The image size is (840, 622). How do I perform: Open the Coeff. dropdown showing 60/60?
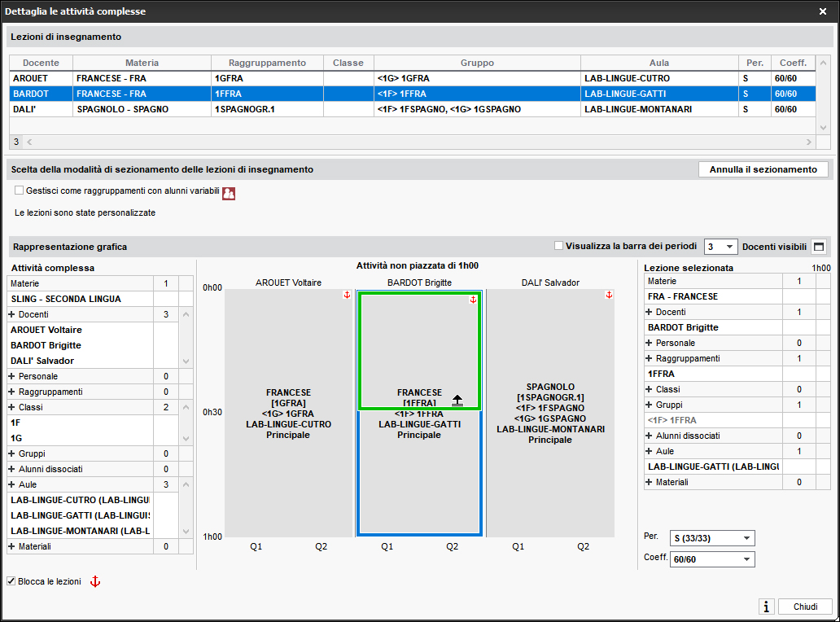tap(712, 559)
